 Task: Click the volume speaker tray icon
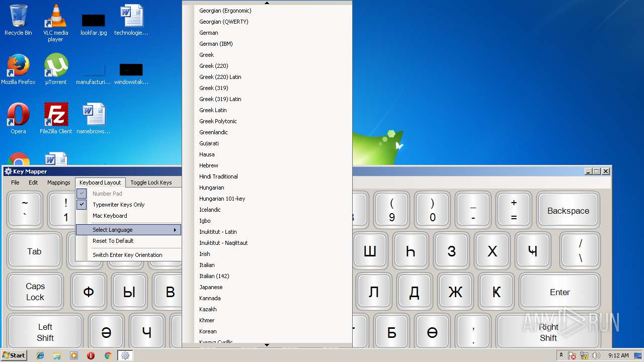[596, 355]
